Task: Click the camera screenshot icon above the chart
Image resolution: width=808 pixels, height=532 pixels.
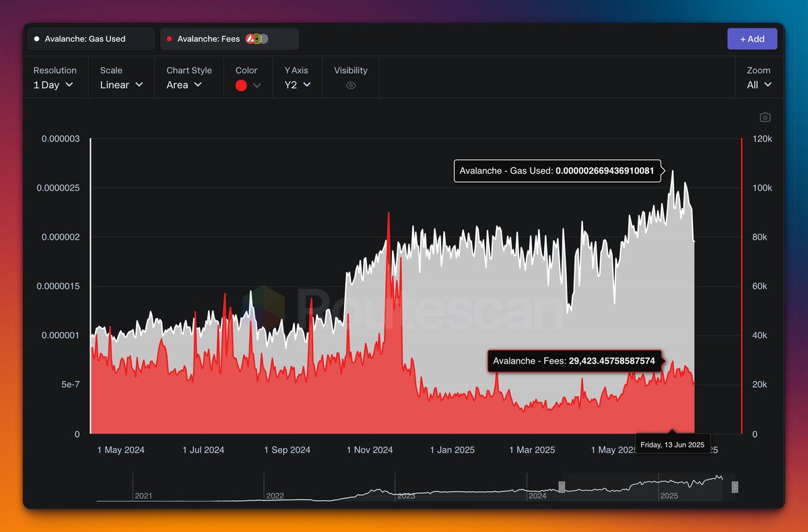Action: (x=765, y=117)
